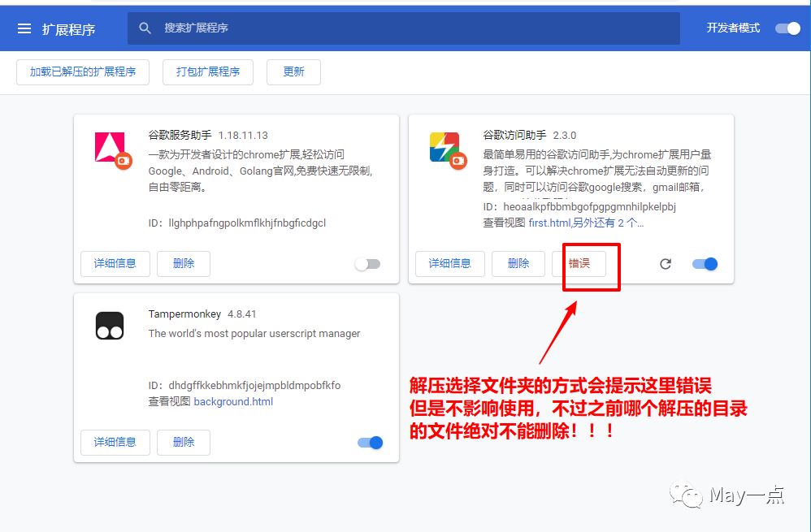Viewport: 811px width, 532px height.
Task: Click ID heoaalkpfbbmbgofpgpgmnhilpkelpbj
Action: click(590, 207)
